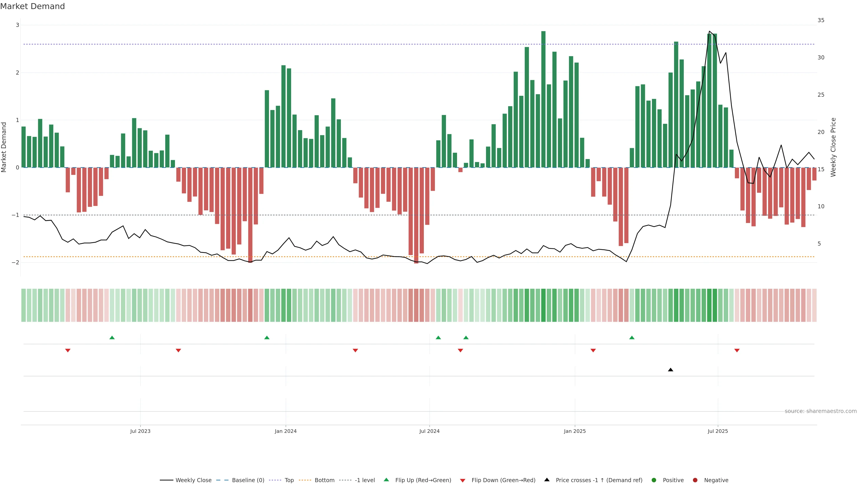The width and height of the screenshot is (868, 488).
Task: Click the Weekly Close Price axis title
Action: [833, 147]
